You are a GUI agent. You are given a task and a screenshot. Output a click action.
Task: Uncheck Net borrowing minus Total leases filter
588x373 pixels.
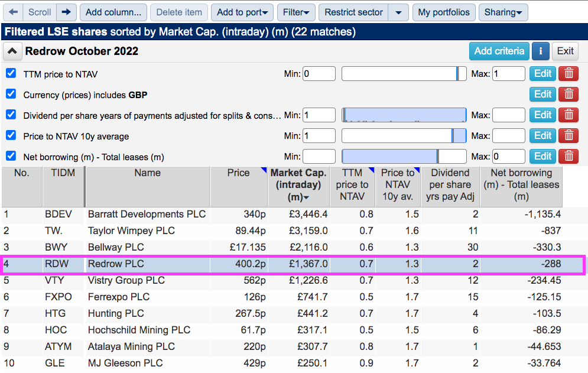click(x=11, y=155)
